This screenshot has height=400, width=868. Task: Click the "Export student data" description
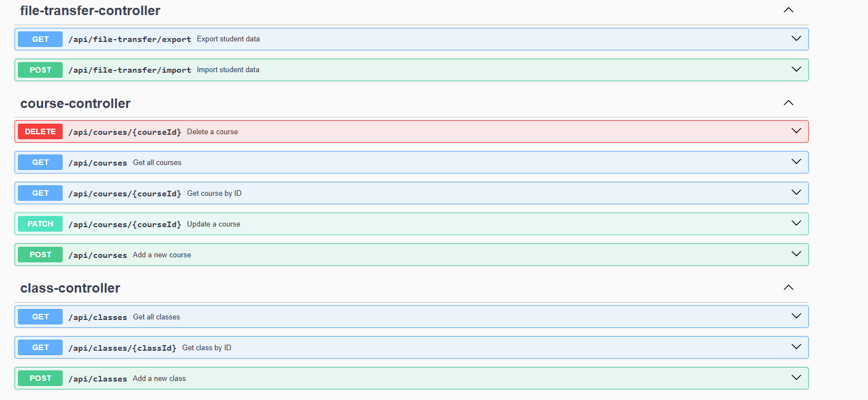pyautogui.click(x=228, y=39)
